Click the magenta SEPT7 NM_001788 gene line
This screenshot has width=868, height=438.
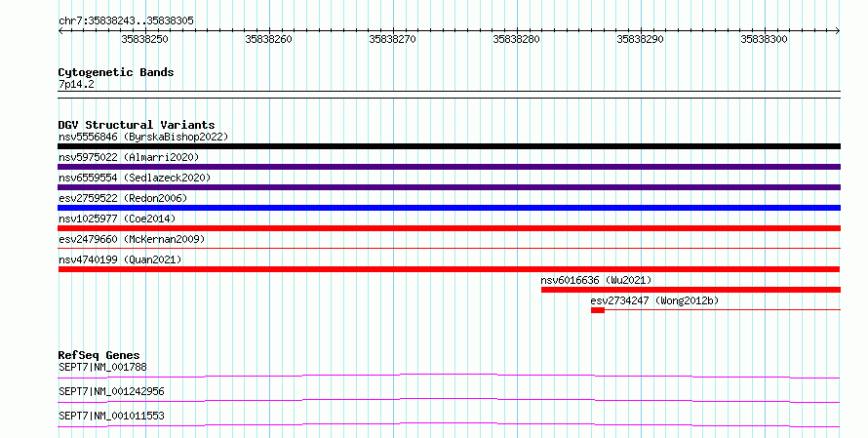[449, 376]
